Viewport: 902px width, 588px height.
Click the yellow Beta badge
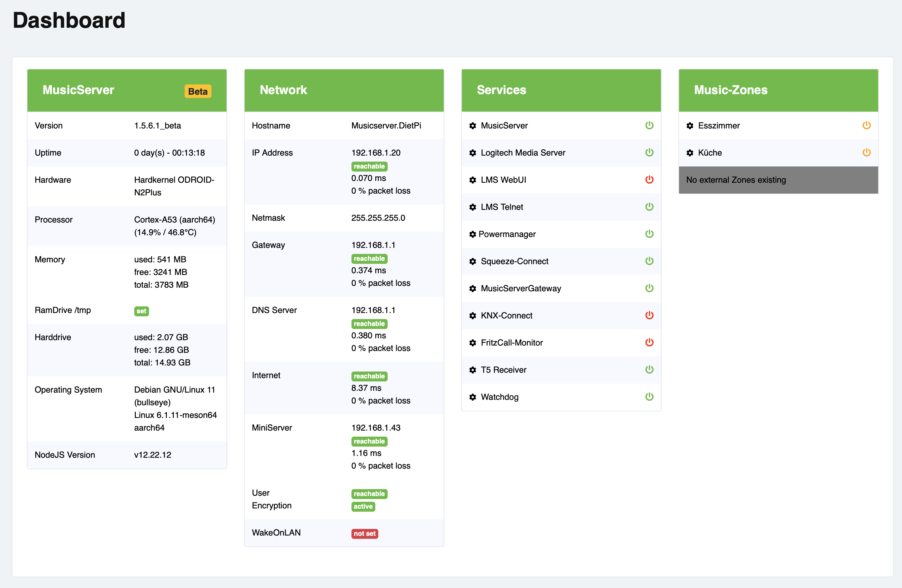pos(198,91)
